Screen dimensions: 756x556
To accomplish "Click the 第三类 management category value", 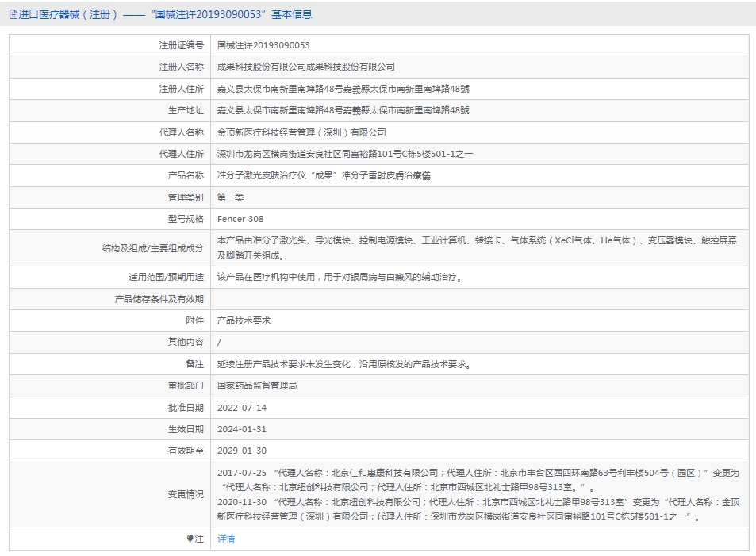I will tap(231, 197).
